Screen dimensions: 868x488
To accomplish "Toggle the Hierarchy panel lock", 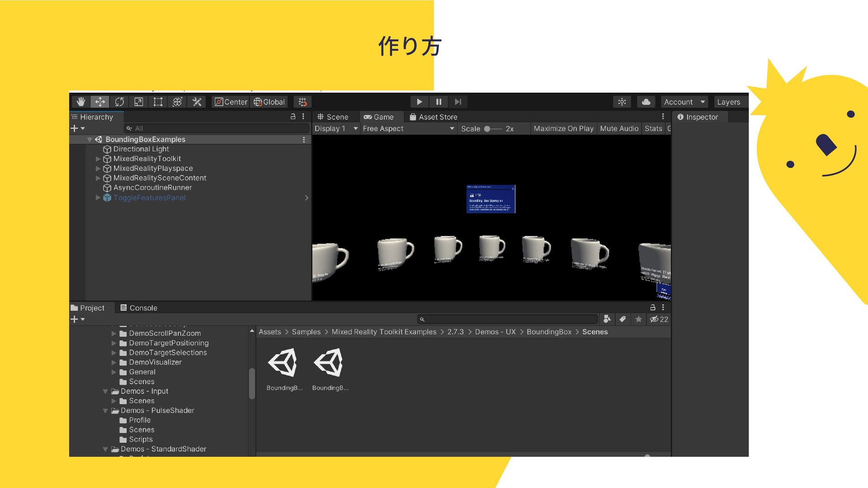I will 293,117.
